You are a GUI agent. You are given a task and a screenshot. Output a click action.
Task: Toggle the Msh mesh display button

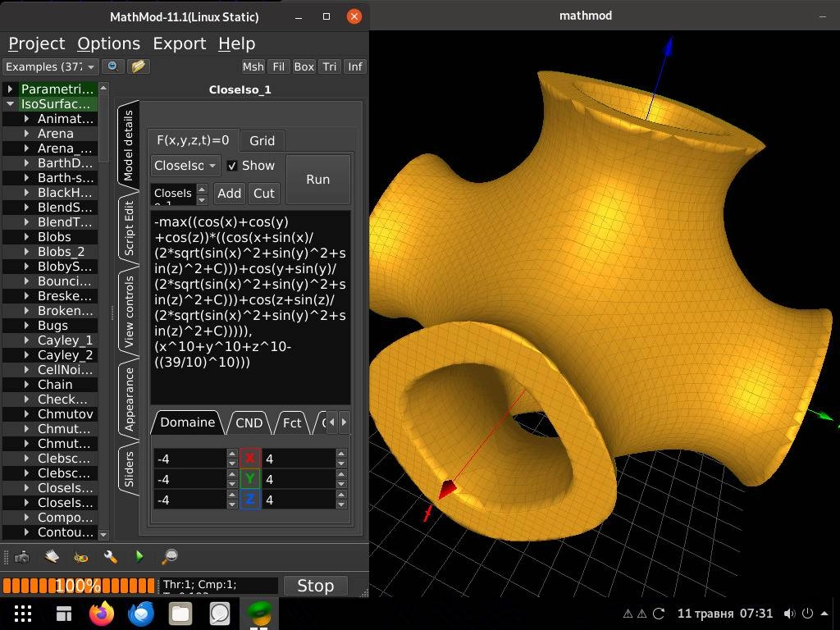click(253, 66)
